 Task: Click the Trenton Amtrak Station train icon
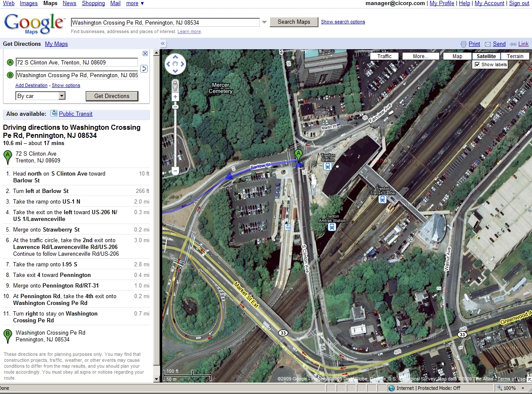332,226
